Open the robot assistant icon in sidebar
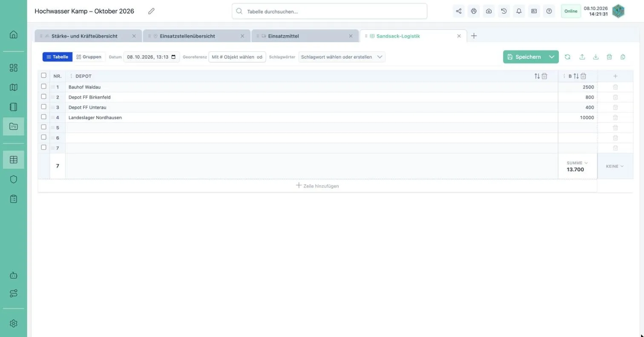The width and height of the screenshot is (644, 337). (14, 275)
